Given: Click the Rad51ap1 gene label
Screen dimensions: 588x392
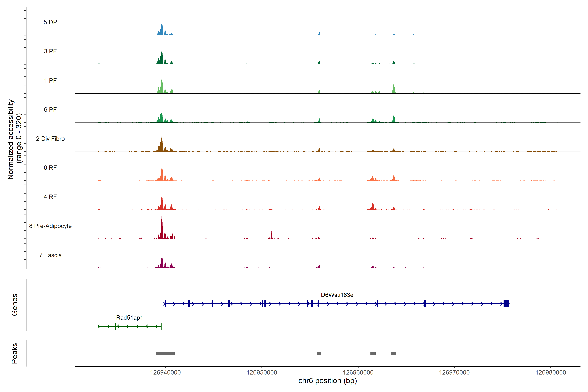Looking at the screenshot, I should click(130, 318).
